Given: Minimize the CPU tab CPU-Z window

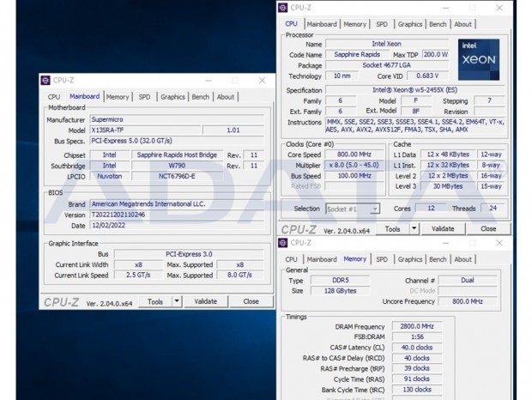Looking at the screenshot, I should click(x=446, y=8).
